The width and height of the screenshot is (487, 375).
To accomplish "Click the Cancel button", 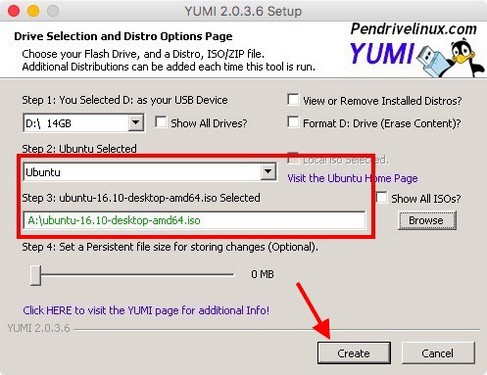I will click(438, 353).
